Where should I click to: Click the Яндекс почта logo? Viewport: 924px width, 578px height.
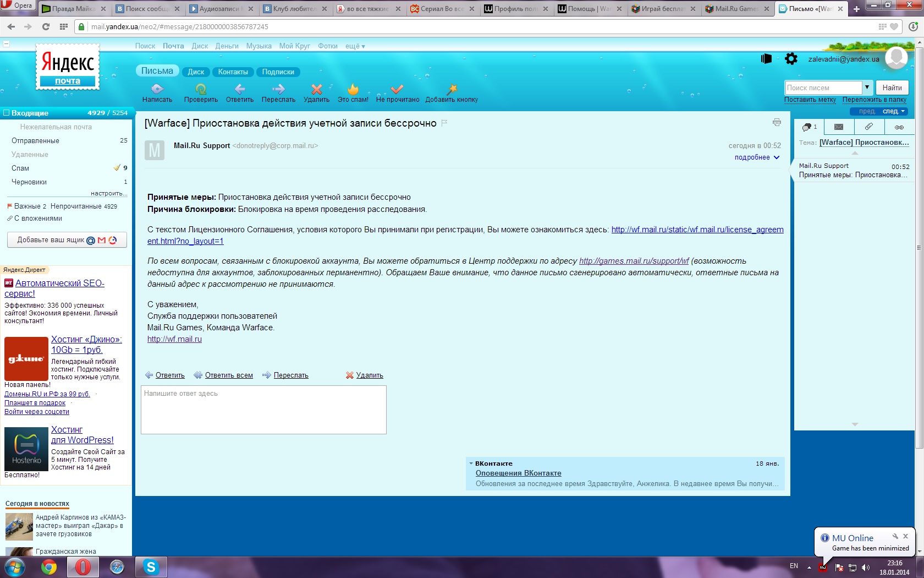click(68, 67)
